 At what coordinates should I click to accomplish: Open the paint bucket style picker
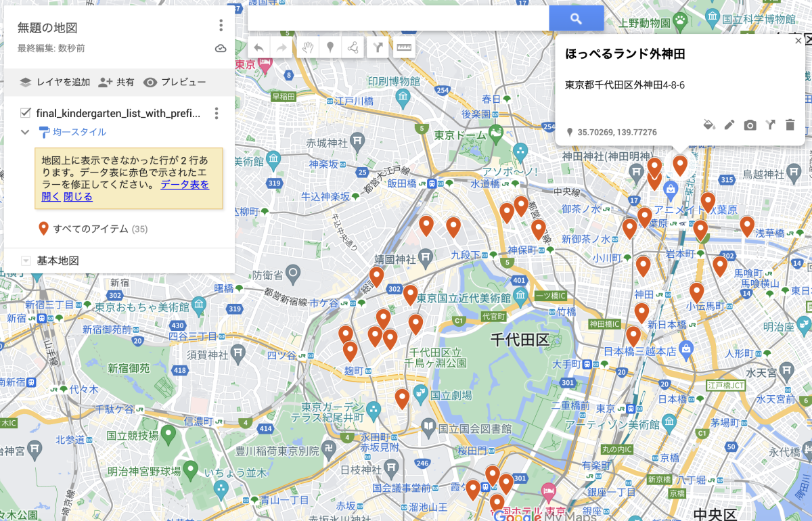click(708, 124)
